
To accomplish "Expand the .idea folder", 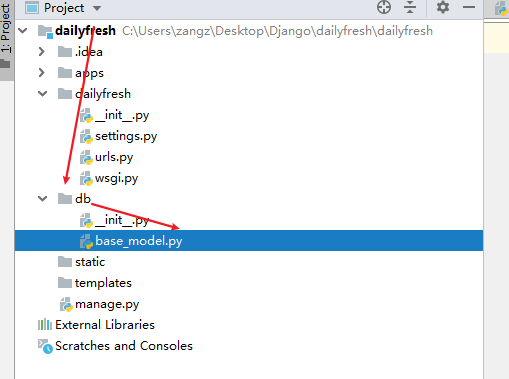I will pyautogui.click(x=42, y=52).
